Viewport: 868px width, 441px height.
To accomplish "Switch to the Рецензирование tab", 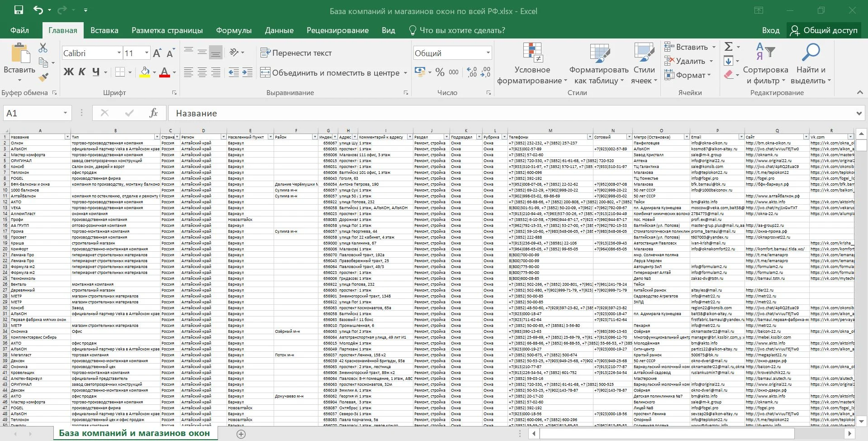I will click(x=338, y=30).
